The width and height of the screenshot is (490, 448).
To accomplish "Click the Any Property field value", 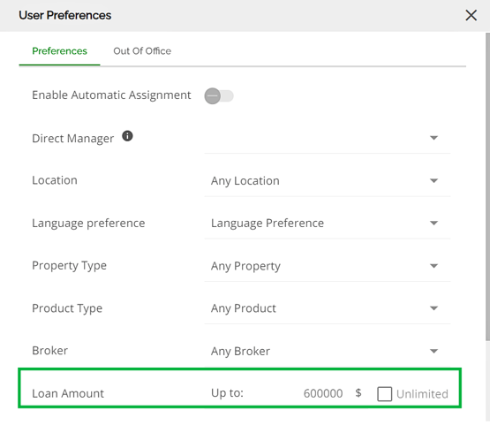I will point(245,266).
